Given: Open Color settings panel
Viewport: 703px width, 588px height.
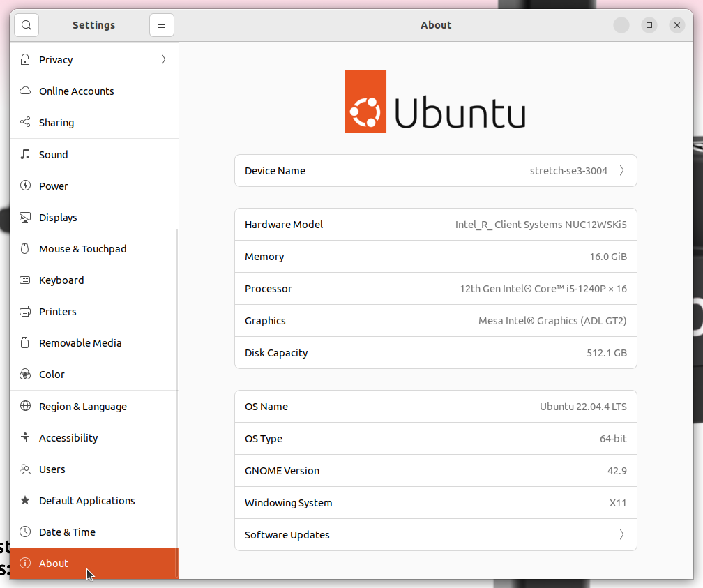Looking at the screenshot, I should coord(94,375).
